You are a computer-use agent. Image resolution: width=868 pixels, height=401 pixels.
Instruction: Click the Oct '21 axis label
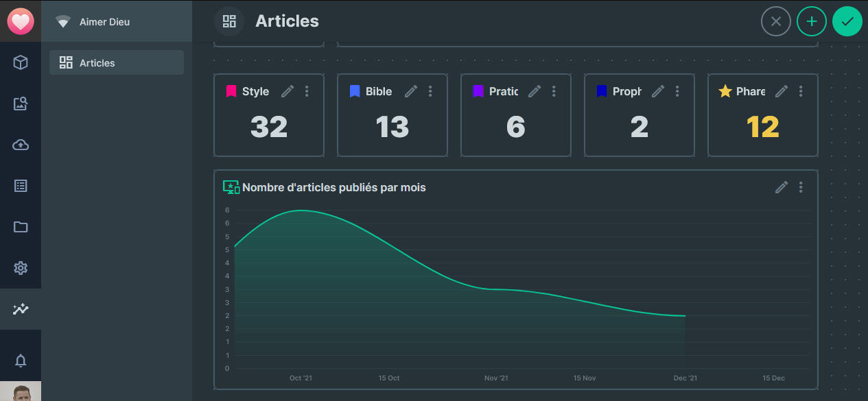(301, 378)
